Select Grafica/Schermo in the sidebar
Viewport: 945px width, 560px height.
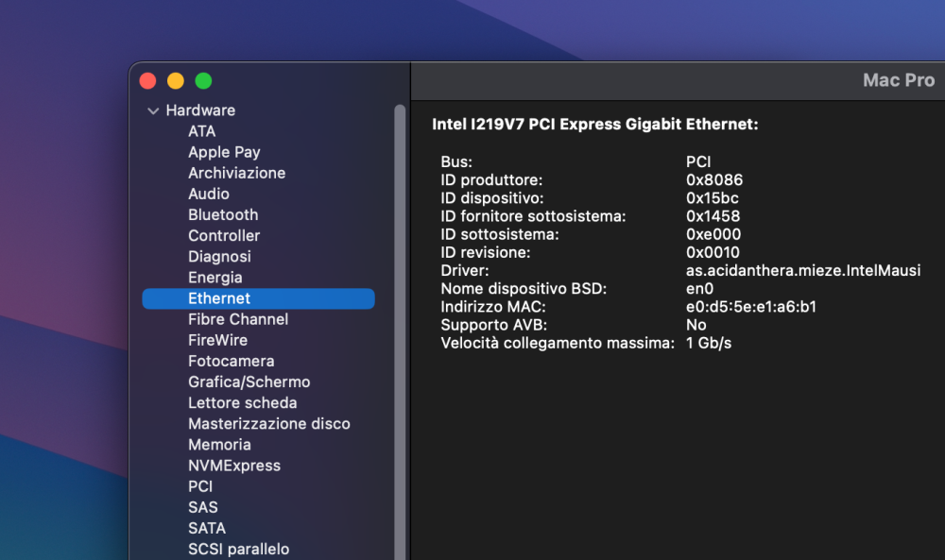pos(249,382)
